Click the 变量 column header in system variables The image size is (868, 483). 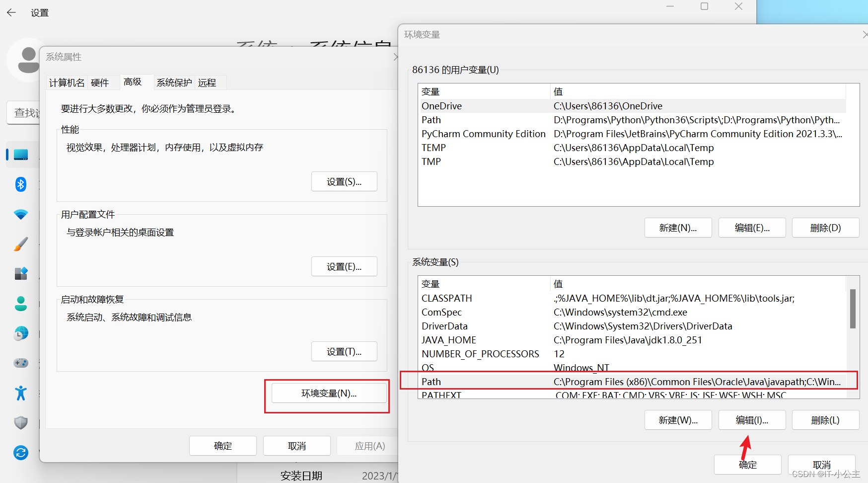(484, 284)
